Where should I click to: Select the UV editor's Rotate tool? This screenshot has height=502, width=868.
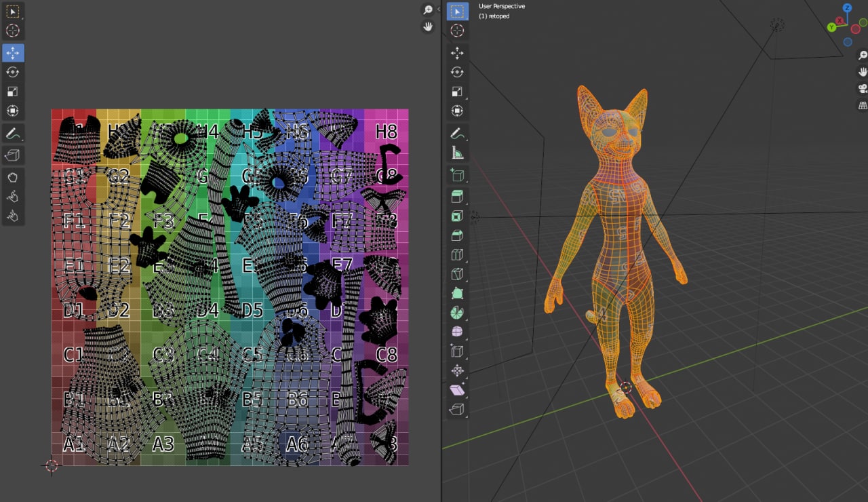pos(13,72)
